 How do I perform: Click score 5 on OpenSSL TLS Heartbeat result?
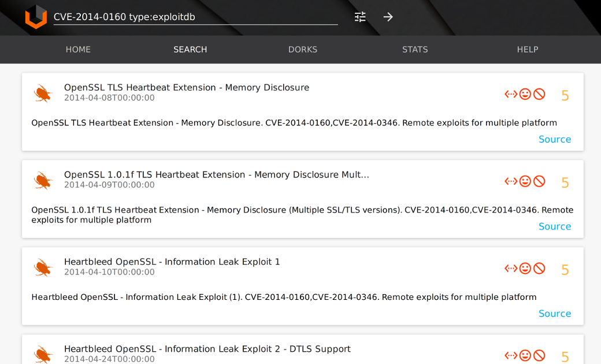[565, 95]
